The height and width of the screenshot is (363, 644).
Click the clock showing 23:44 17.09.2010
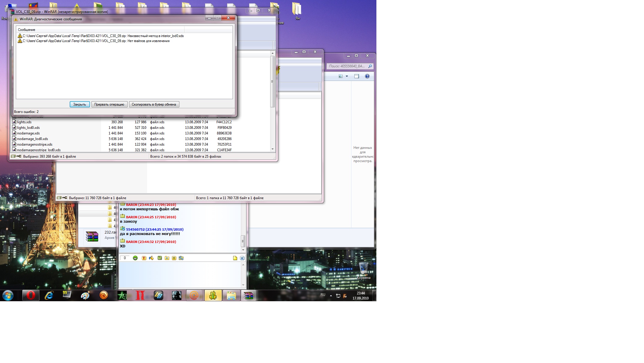361,296
